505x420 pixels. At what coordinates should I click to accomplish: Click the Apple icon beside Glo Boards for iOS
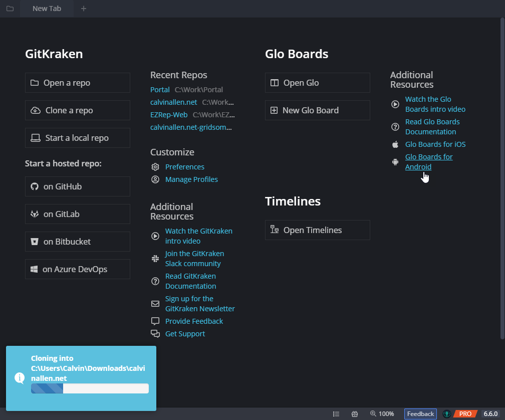[395, 144]
